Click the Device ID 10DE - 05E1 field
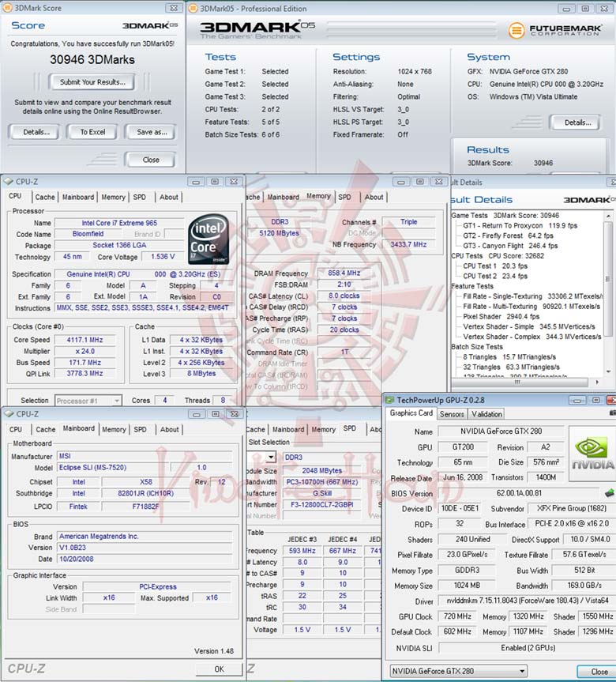 460,508
